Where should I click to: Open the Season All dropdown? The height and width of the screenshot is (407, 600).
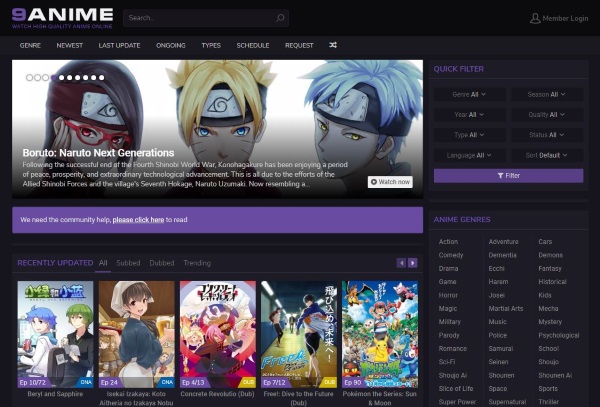(547, 94)
